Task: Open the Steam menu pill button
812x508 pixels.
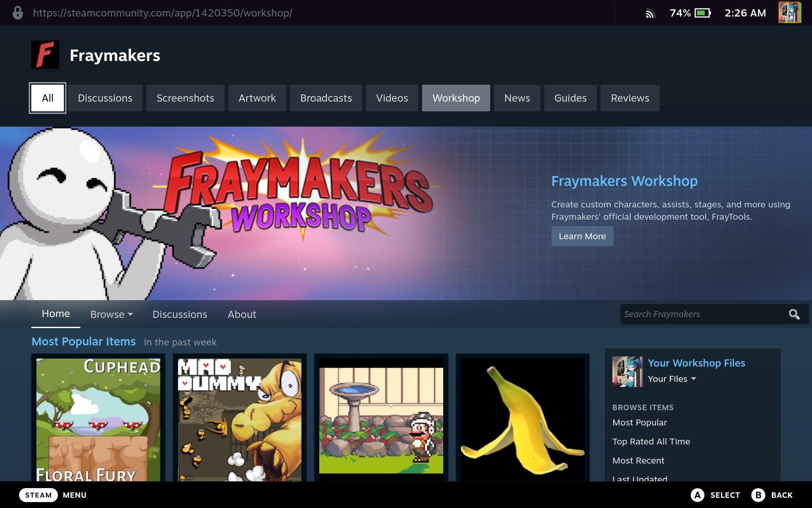Action: 38,495
